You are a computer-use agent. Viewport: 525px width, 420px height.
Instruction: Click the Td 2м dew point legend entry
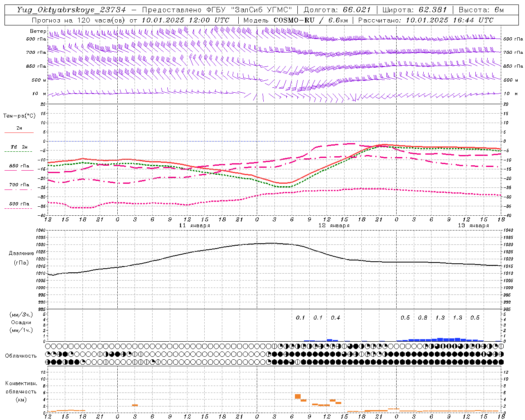tap(19, 147)
